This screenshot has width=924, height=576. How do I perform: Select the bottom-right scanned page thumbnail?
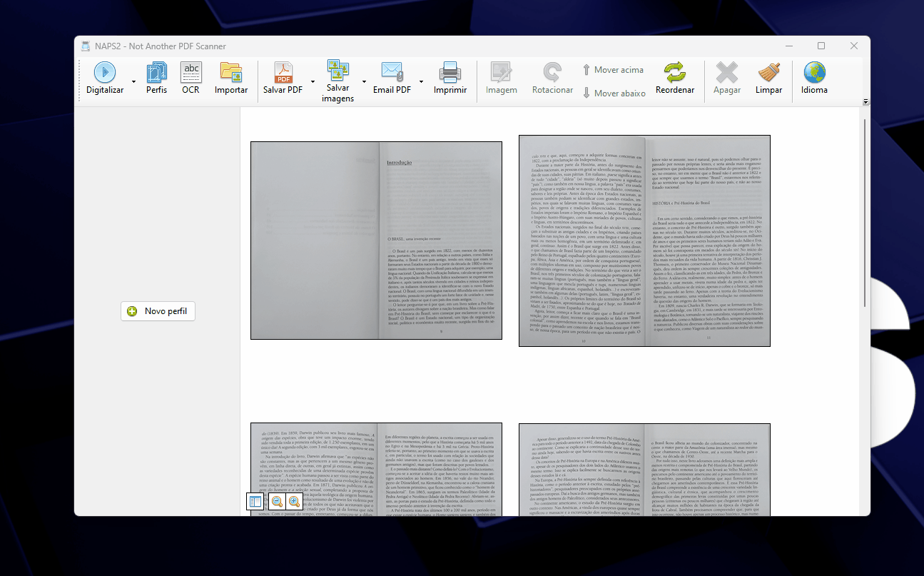point(644,469)
